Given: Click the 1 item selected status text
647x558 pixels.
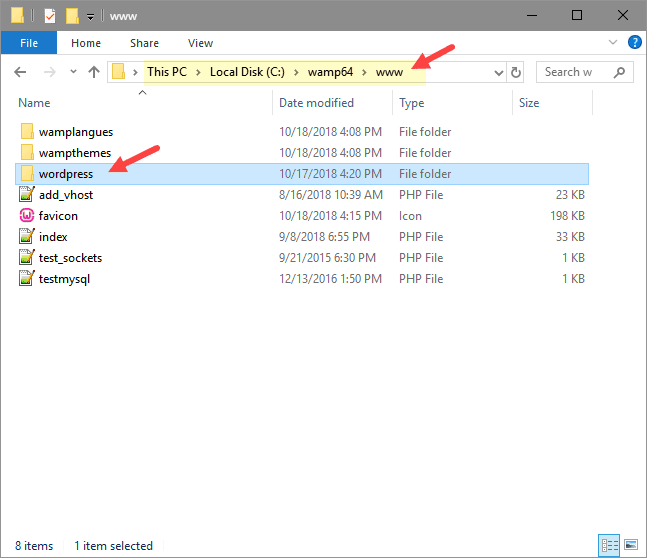Looking at the screenshot, I should 113,546.
